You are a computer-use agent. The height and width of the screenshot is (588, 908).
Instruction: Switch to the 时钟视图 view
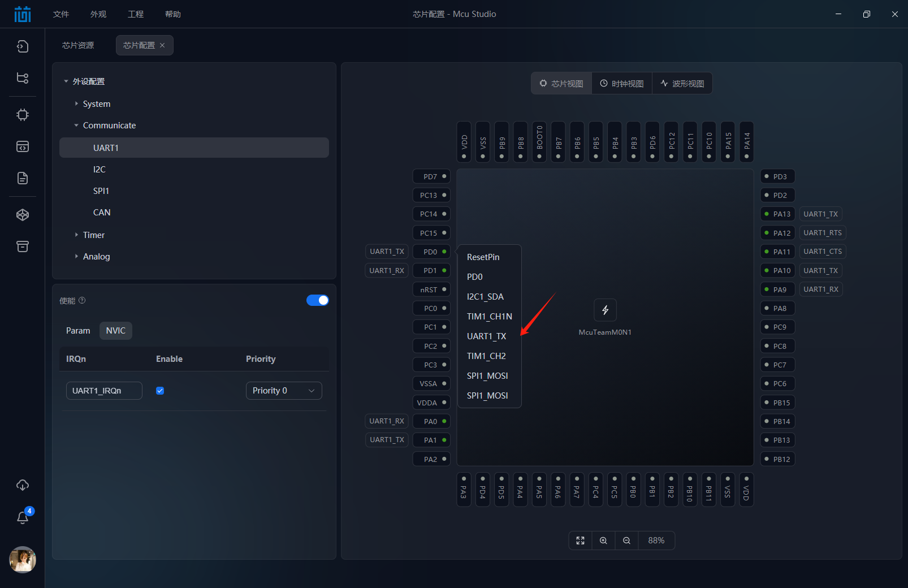[621, 83]
